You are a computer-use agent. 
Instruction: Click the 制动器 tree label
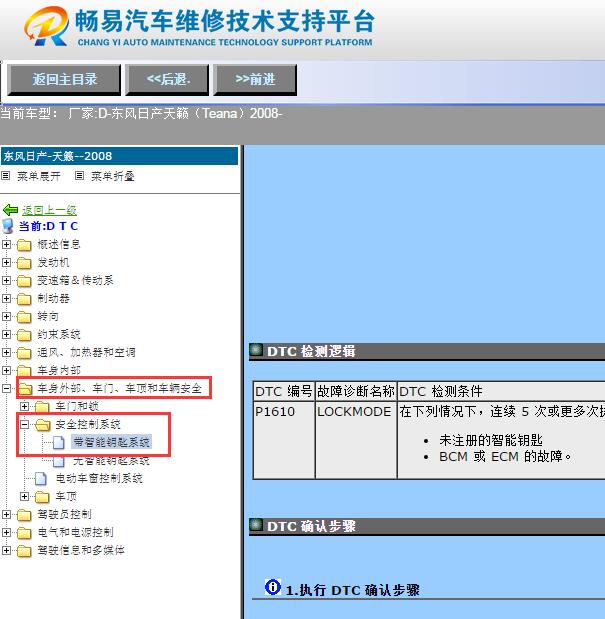(x=53, y=298)
